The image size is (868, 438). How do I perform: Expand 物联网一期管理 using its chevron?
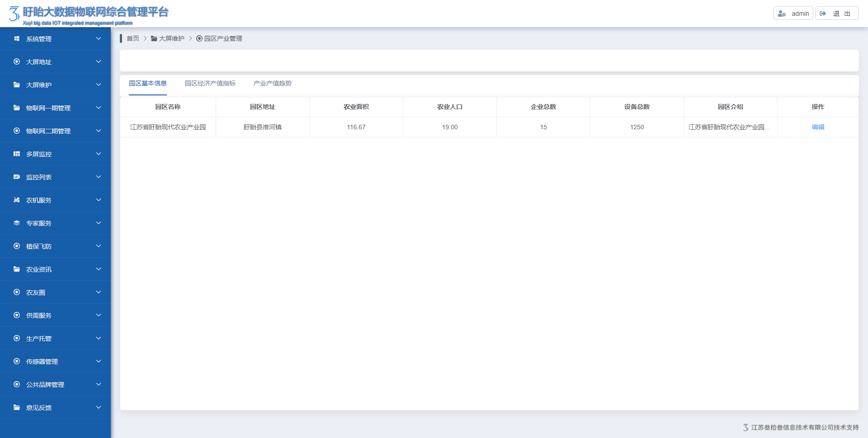coord(99,108)
